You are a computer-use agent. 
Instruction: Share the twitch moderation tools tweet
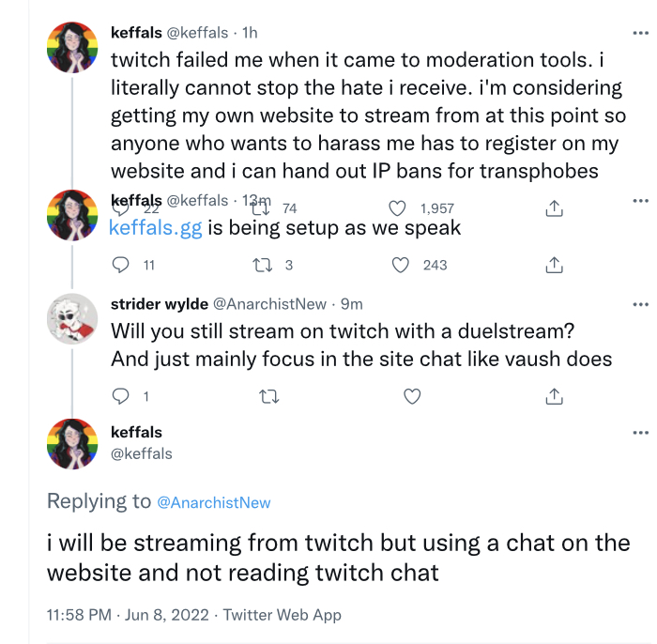coord(554,208)
